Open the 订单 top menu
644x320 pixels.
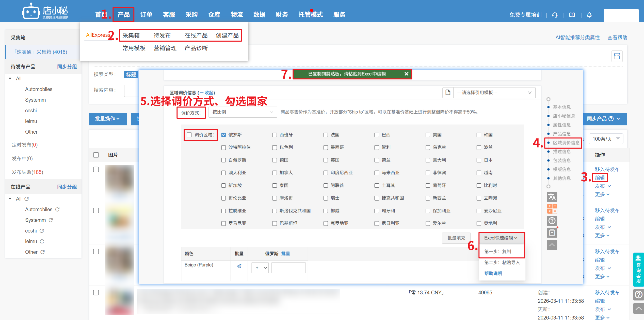click(146, 15)
